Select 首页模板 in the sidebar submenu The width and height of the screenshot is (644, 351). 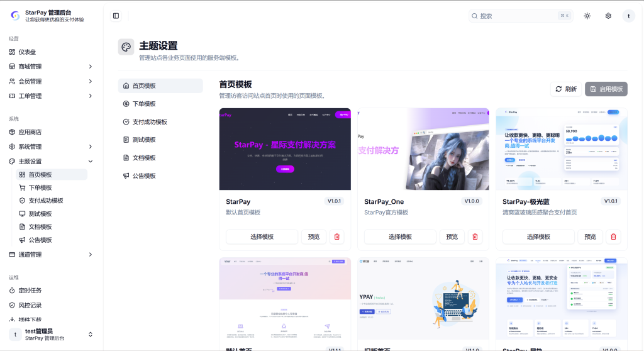click(52, 175)
